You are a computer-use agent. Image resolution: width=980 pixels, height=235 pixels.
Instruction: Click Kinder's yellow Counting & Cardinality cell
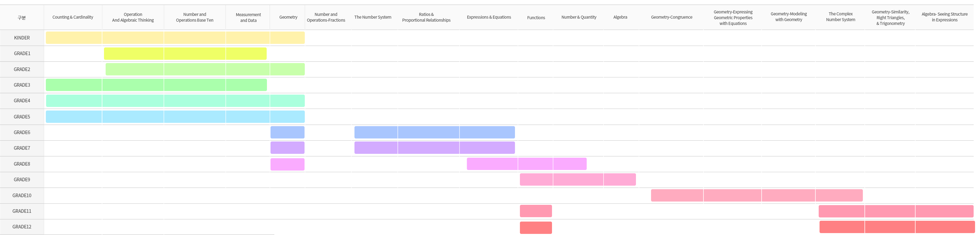click(x=74, y=38)
